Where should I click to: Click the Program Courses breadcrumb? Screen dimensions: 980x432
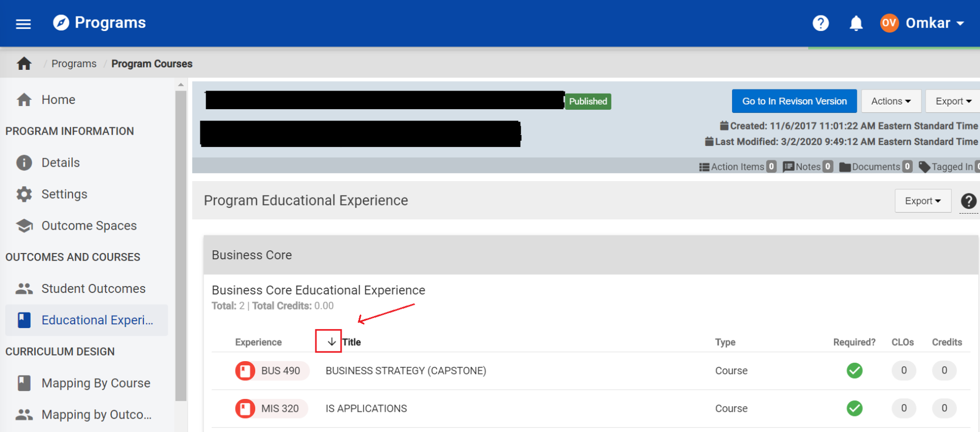152,64
